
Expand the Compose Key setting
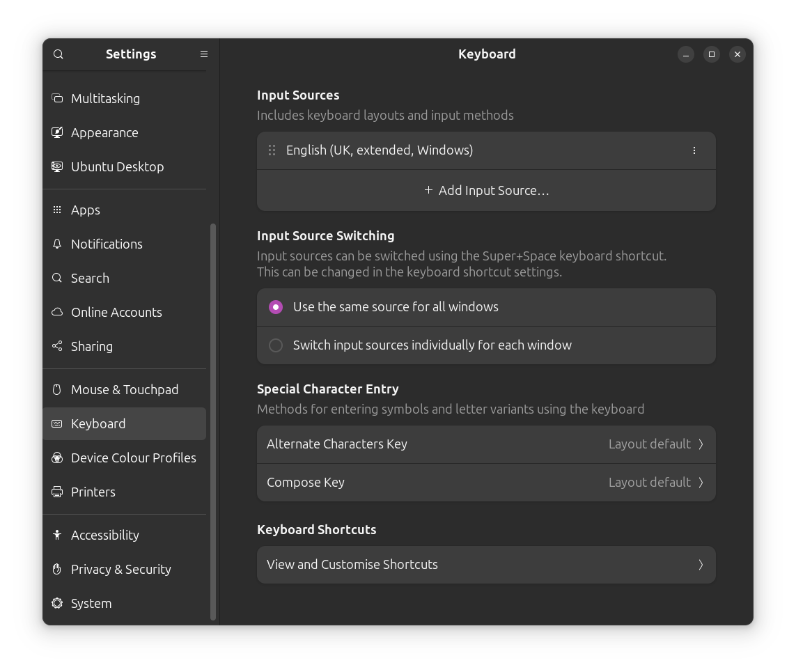485,482
